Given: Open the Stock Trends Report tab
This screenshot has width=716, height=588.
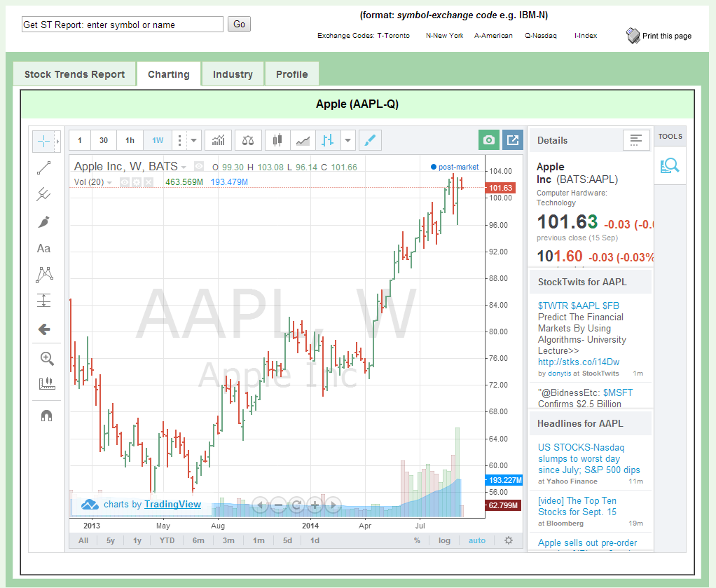Looking at the screenshot, I should point(74,74).
